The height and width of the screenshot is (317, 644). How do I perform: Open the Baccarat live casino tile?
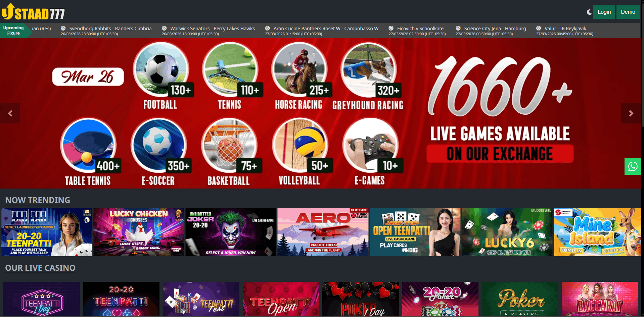(x=599, y=299)
